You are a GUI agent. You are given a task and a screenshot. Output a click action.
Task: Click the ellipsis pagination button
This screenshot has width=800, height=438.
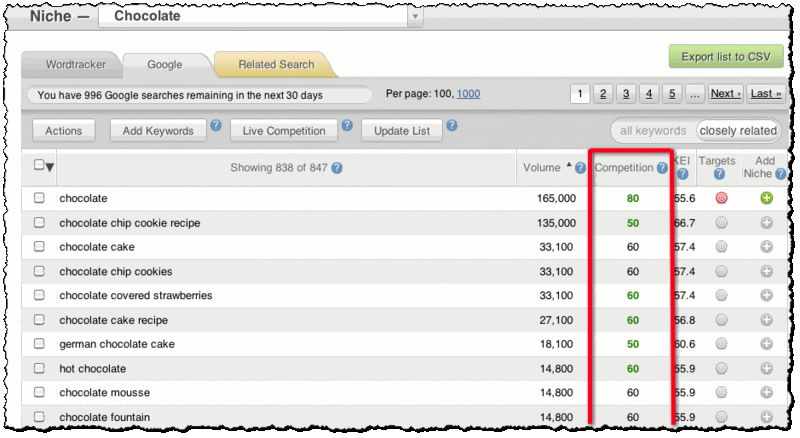694,93
